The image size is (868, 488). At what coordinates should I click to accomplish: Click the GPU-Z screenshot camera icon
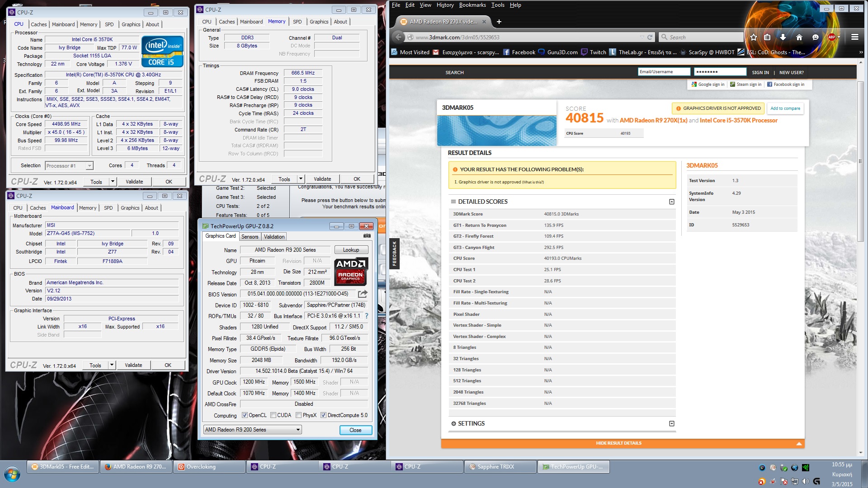(x=367, y=236)
